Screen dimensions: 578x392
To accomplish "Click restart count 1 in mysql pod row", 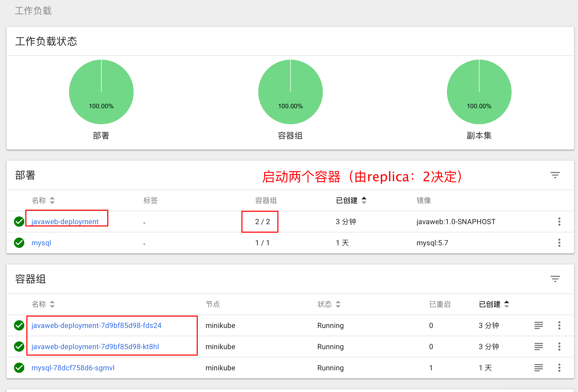I will point(431,368).
